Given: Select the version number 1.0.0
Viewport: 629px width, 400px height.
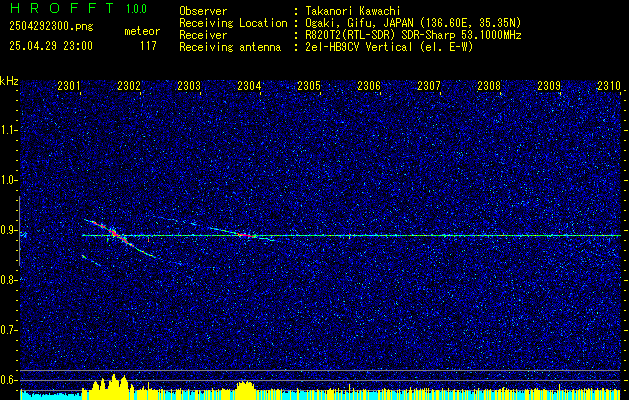Looking at the screenshot, I should (136, 9).
